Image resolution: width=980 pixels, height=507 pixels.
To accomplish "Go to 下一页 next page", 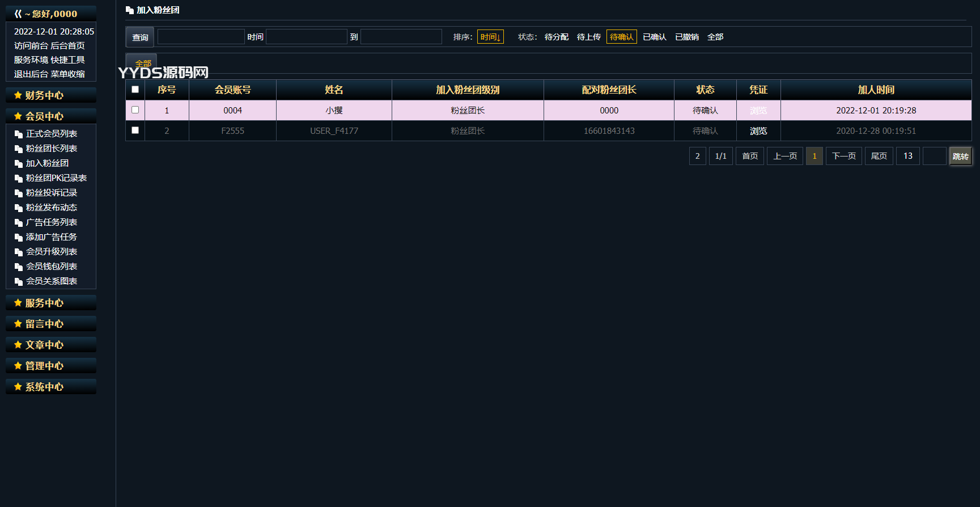I will pyautogui.click(x=844, y=156).
